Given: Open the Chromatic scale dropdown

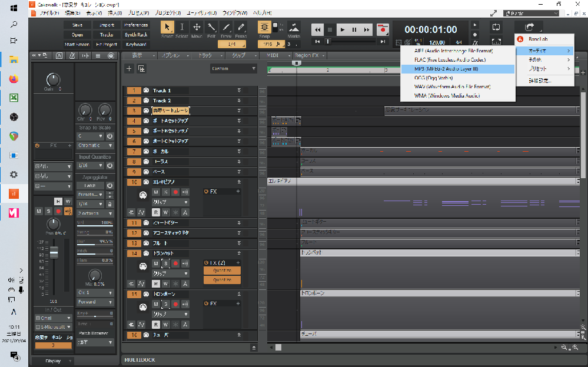Looking at the screenshot, I should (95, 145).
